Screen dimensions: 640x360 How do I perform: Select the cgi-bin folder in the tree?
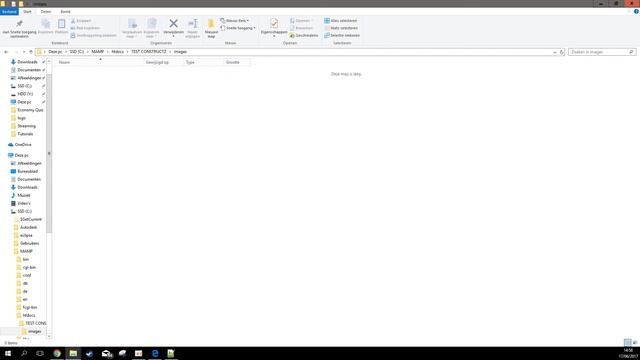29,267
